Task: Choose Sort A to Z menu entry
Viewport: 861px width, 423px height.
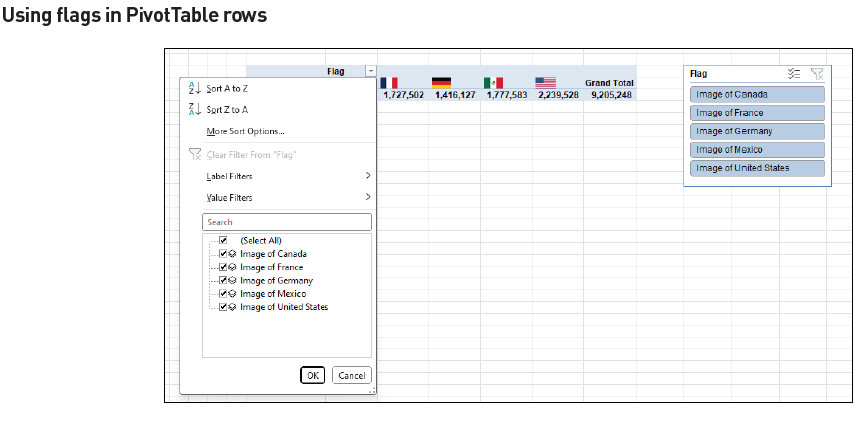Action: click(278, 88)
